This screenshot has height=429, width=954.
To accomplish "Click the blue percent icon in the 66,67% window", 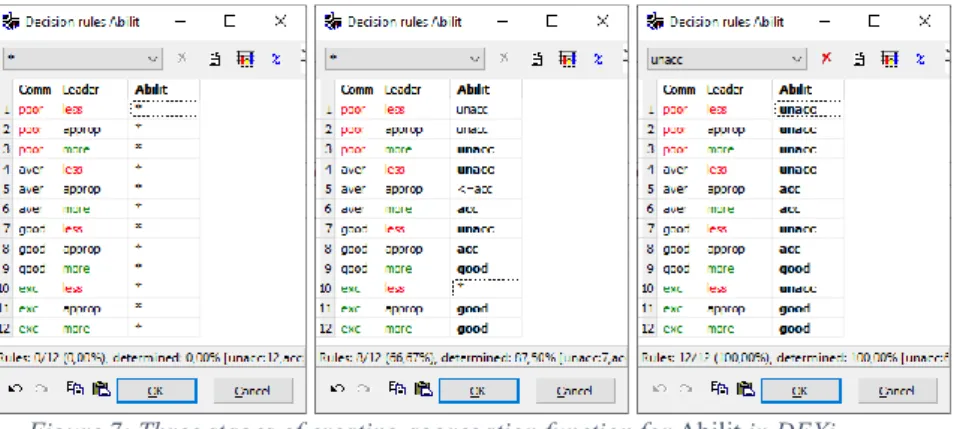I will click(599, 58).
